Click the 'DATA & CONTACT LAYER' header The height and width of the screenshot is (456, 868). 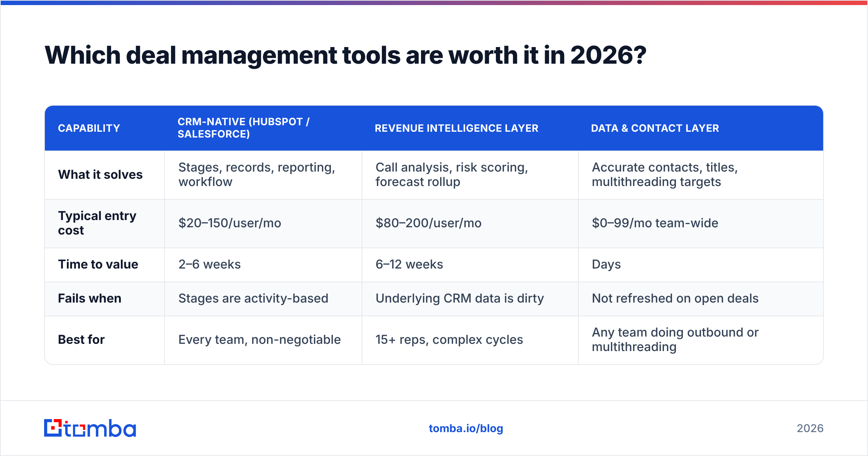click(655, 128)
